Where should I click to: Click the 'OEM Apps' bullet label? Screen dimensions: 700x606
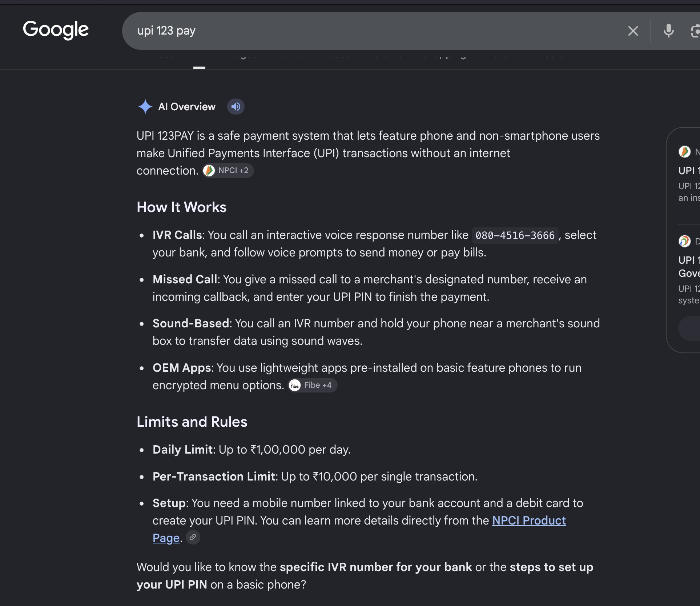182,368
